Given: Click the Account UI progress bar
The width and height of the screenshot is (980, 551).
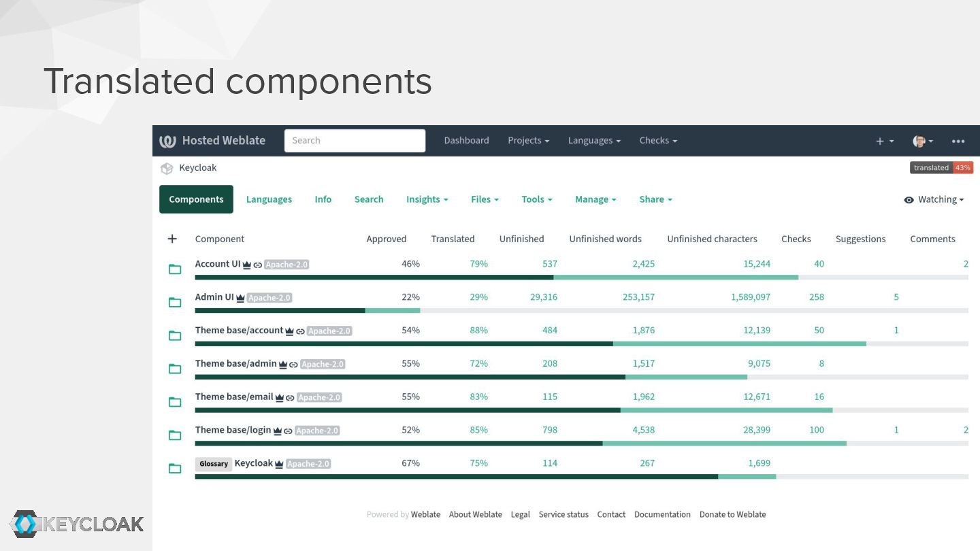Looking at the screenshot, I should [x=581, y=278].
